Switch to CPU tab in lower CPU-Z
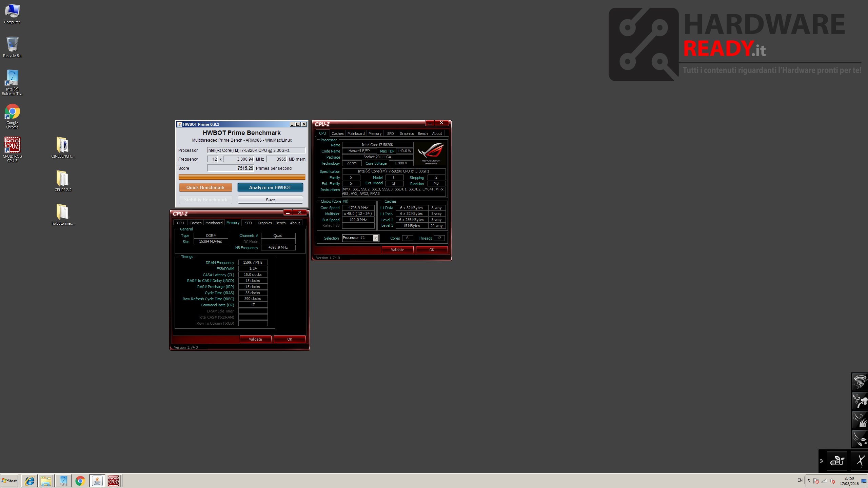Screen dimensions: 868x488 click(x=180, y=223)
